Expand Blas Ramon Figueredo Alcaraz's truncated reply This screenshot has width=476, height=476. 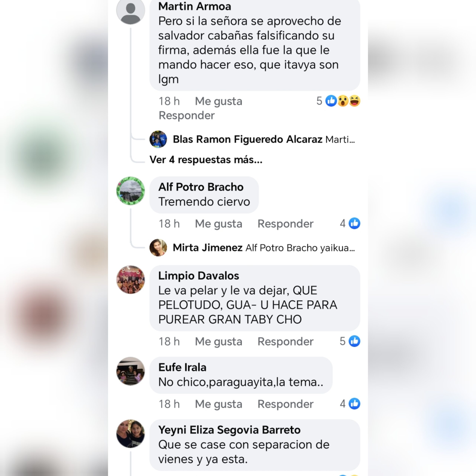point(340,139)
